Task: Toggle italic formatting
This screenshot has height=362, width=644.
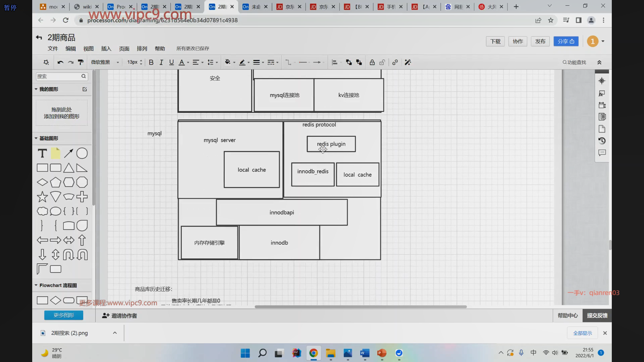Action: click(x=161, y=62)
